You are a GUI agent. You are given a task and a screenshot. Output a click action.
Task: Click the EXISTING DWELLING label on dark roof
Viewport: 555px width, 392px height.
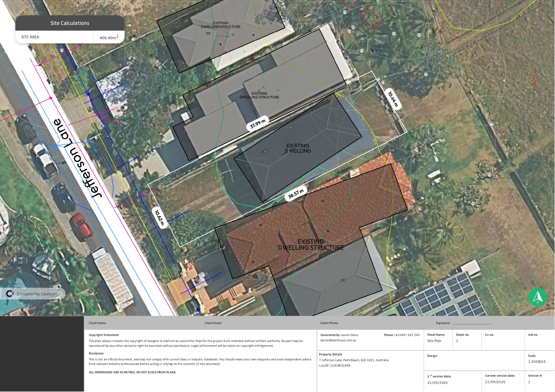click(x=298, y=148)
